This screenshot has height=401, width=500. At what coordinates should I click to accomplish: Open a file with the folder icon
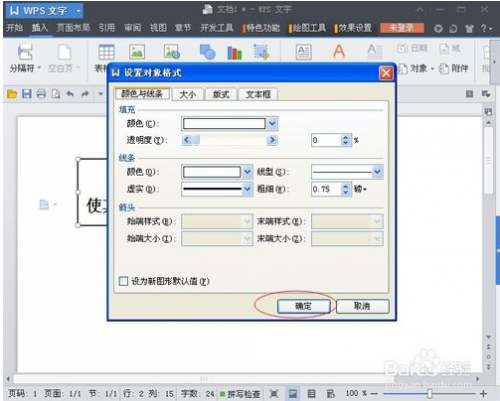pos(12,94)
